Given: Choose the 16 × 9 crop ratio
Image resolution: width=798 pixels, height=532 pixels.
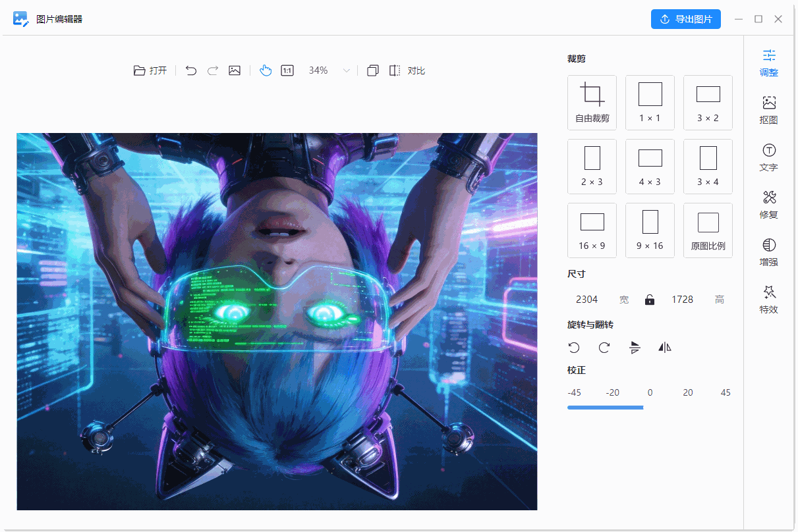Looking at the screenshot, I should tap(592, 230).
